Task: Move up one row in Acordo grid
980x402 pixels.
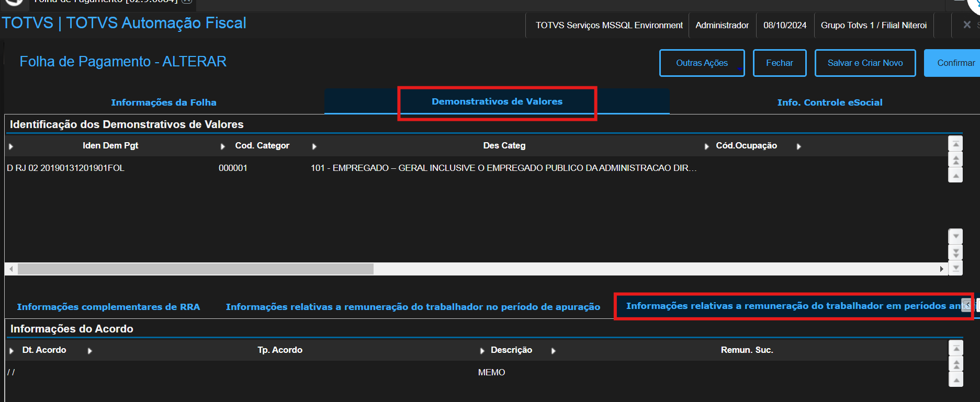Action: 955,380
